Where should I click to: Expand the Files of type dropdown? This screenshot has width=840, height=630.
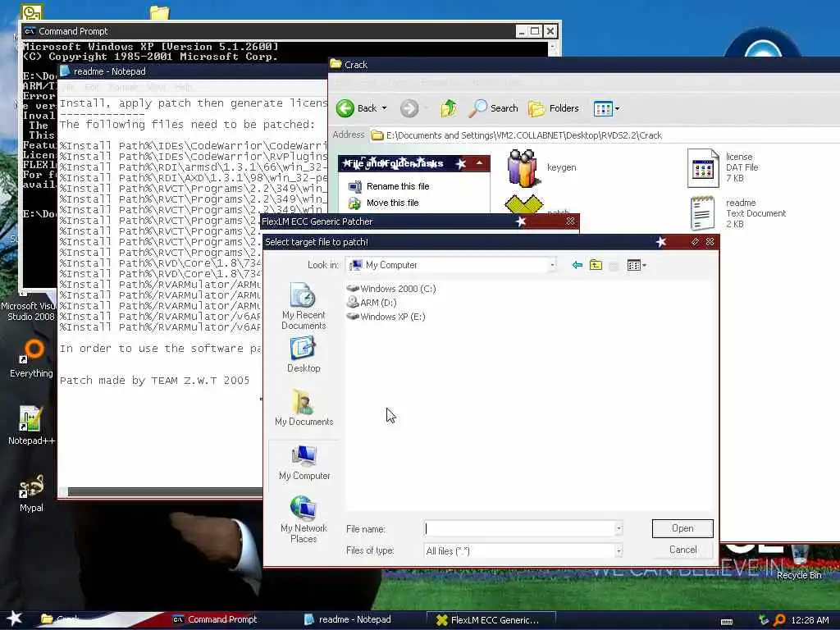[619, 550]
